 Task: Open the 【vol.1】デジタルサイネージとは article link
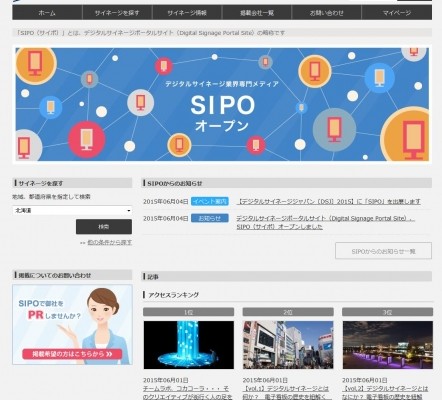286,393
